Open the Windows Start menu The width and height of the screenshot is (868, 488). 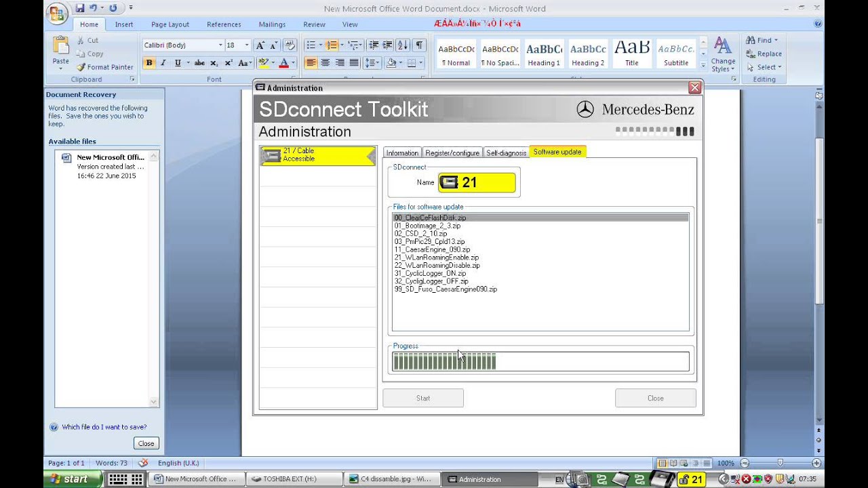(x=73, y=479)
